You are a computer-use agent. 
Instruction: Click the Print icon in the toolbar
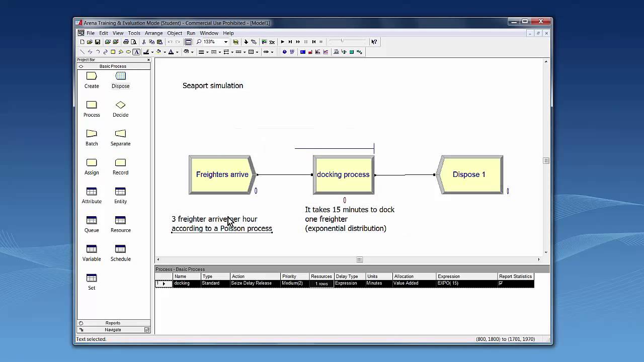coord(126,42)
